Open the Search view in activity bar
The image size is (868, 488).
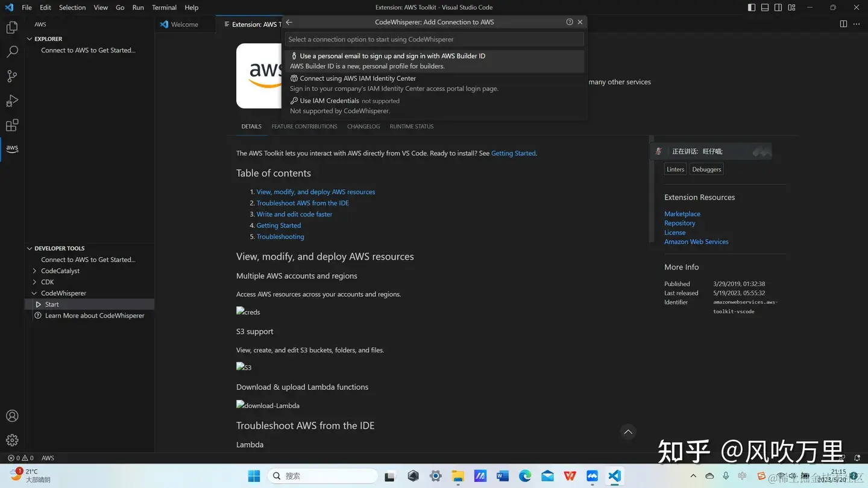pyautogui.click(x=12, y=52)
